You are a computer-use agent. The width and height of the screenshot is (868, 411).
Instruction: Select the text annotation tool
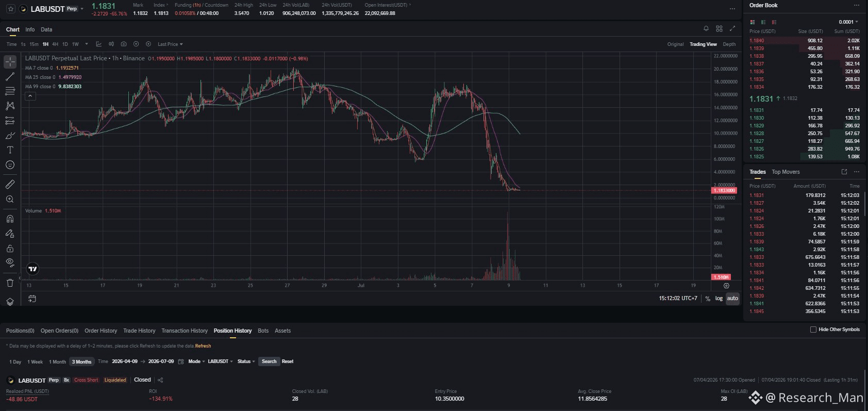click(x=10, y=150)
